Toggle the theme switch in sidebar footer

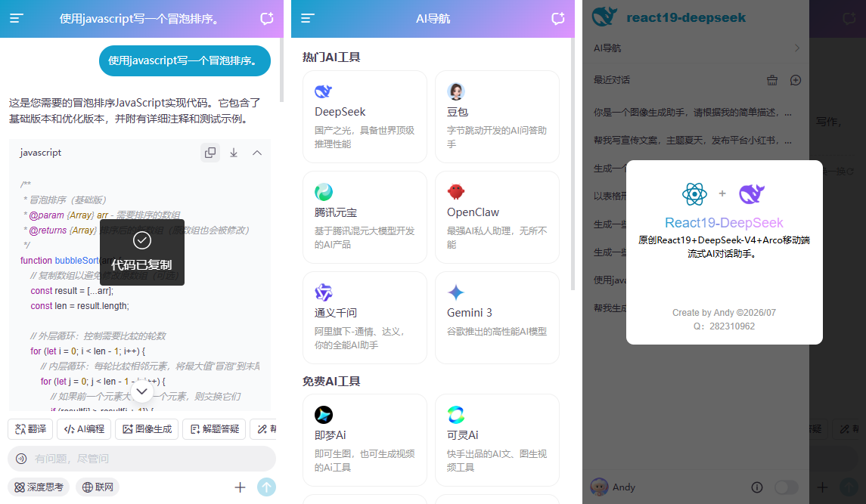pos(787,487)
